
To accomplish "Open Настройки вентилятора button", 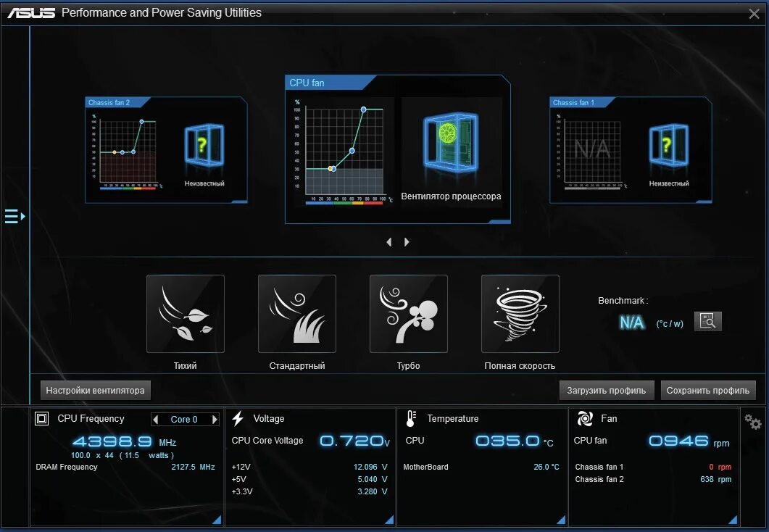I will [96, 391].
